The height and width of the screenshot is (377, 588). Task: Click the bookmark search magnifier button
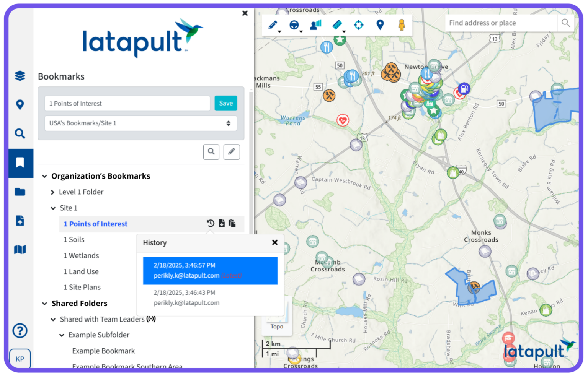point(211,152)
